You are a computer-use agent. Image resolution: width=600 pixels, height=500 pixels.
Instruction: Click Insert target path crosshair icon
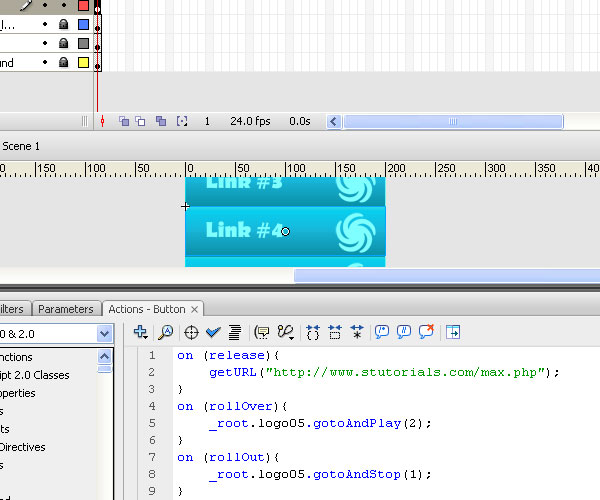pos(191,332)
